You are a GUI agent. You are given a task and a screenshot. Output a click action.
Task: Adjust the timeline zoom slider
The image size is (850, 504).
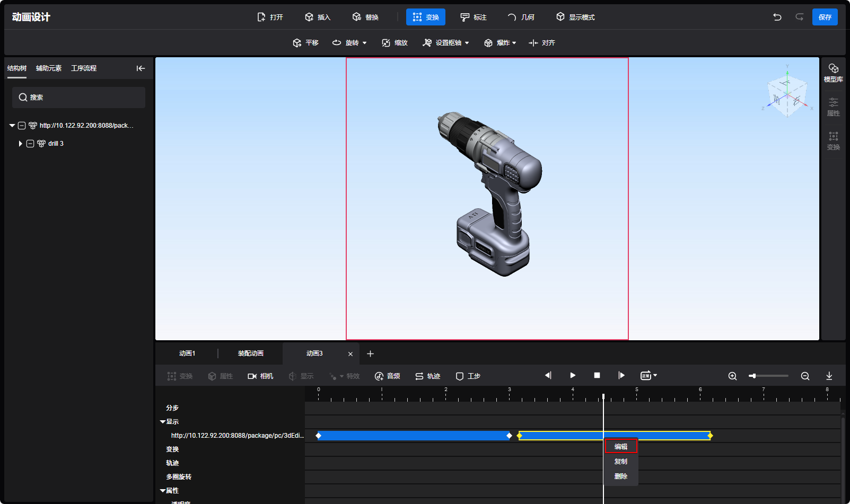[x=752, y=376]
